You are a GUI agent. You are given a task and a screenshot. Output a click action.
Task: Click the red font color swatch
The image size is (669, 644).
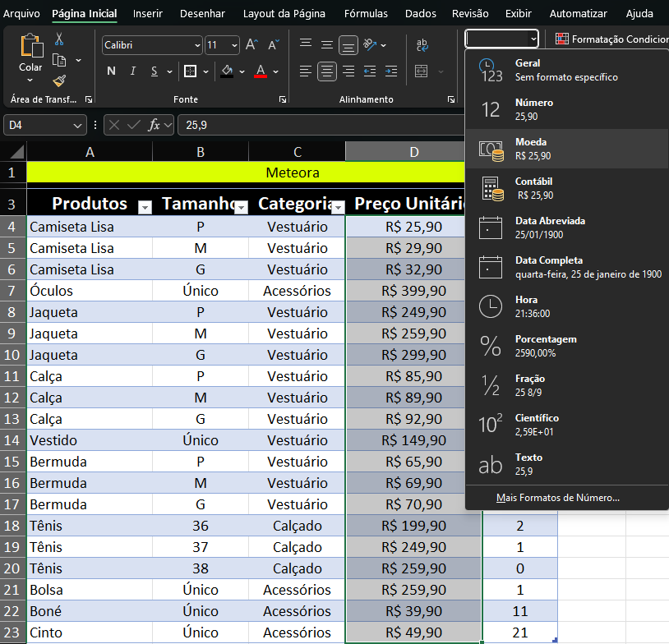coord(261,72)
